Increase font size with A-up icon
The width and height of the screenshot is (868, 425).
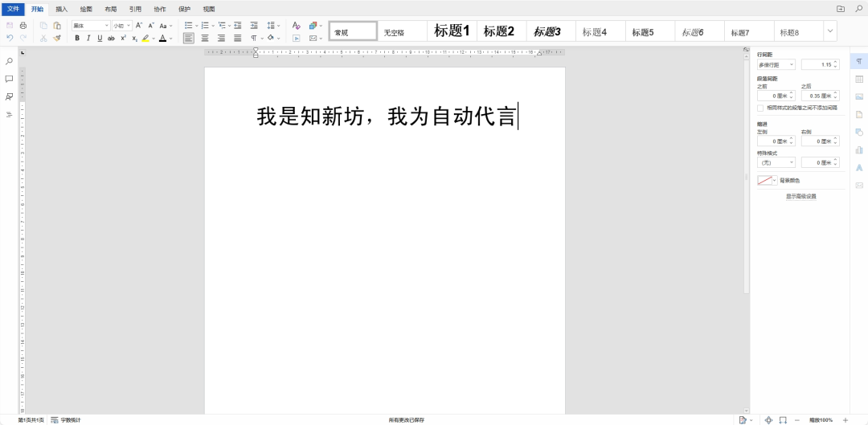[x=139, y=26]
